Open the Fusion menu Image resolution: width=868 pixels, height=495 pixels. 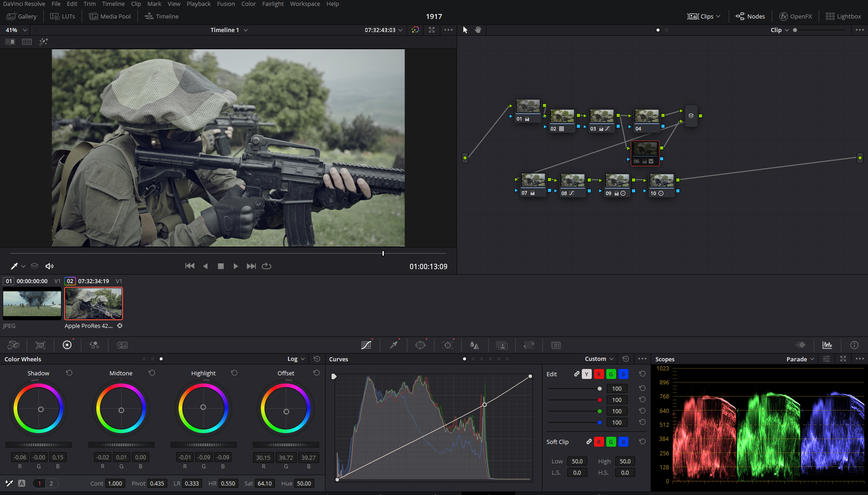click(x=226, y=4)
